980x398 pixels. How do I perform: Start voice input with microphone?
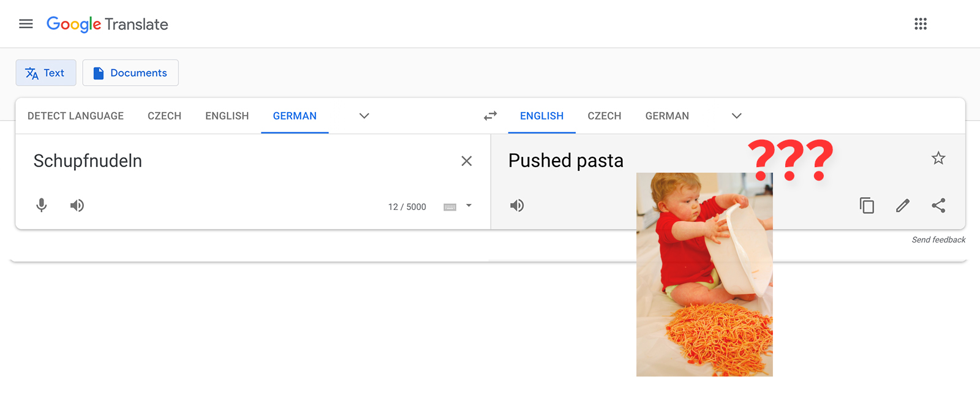click(42, 205)
